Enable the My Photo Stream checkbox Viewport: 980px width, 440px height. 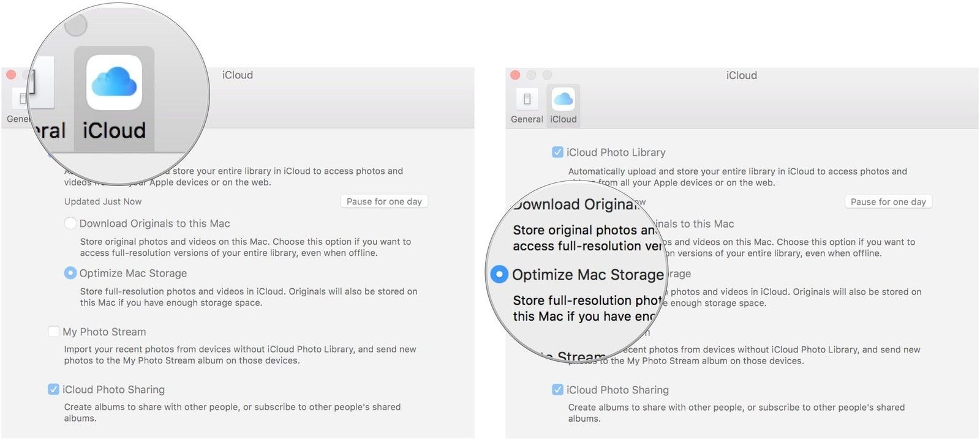[x=54, y=332]
